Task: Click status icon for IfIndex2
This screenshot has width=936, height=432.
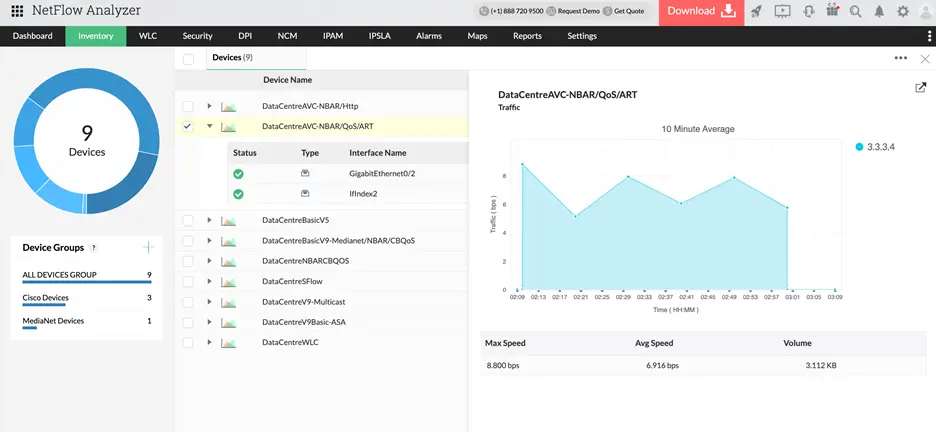Action: click(x=238, y=194)
